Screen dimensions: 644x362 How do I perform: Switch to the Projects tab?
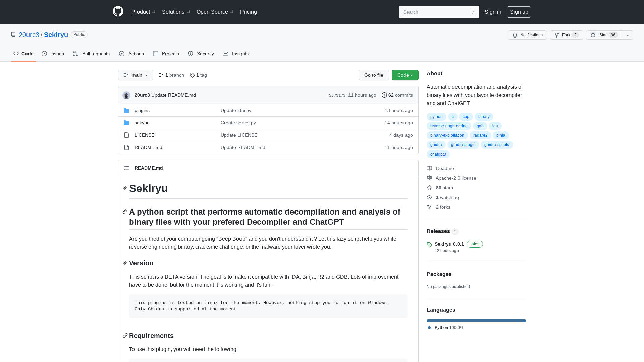coord(166,54)
